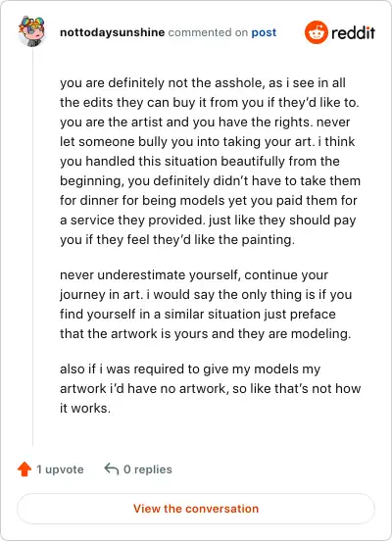
Task: Open the "0 replies" label
Action: coord(148,469)
